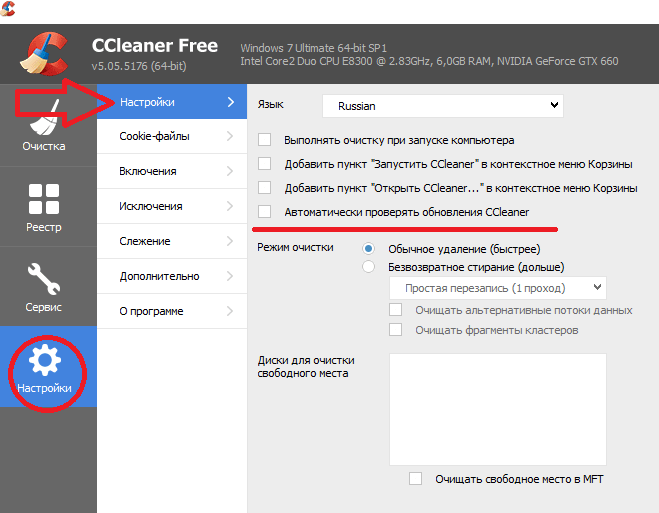Open the Включения settings tab
Screen dimensions: 659x513
pyautogui.click(x=172, y=171)
